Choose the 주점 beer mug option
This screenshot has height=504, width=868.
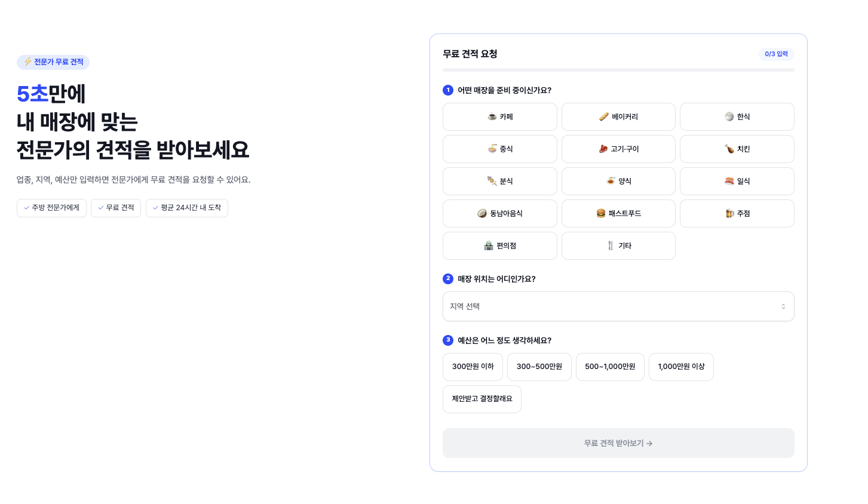pyautogui.click(x=737, y=213)
